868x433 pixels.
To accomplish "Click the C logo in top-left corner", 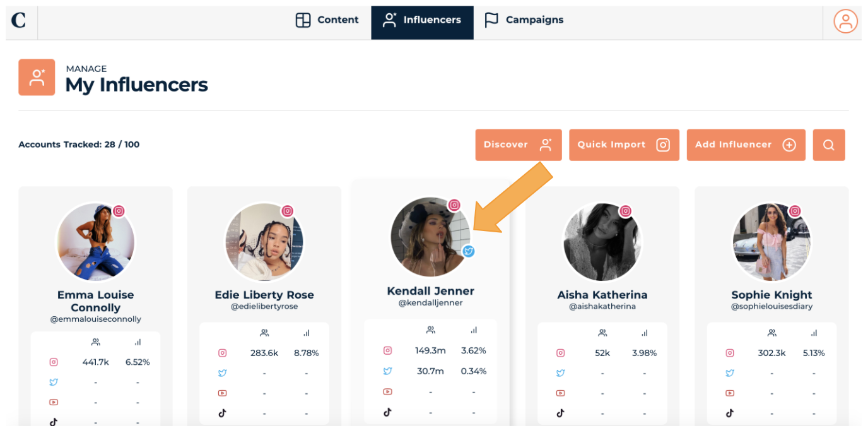I will coord(19,21).
